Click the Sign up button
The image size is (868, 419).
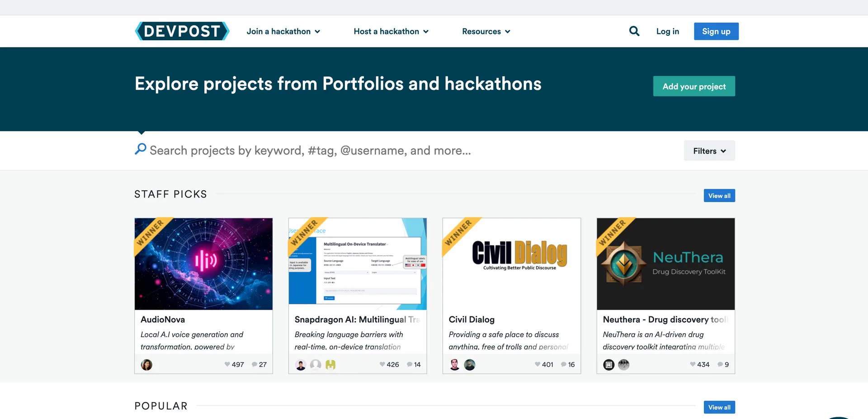coord(716,31)
